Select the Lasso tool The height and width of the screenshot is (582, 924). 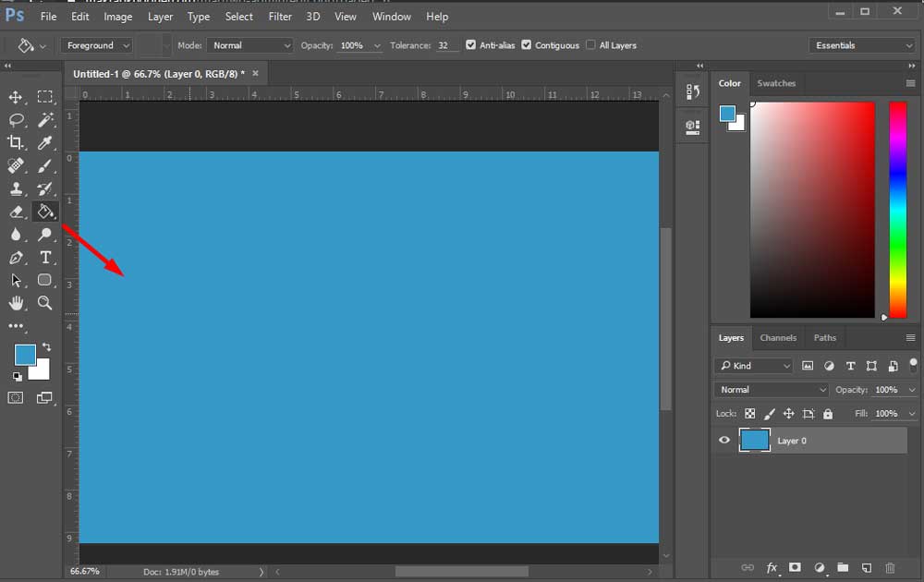[16, 120]
